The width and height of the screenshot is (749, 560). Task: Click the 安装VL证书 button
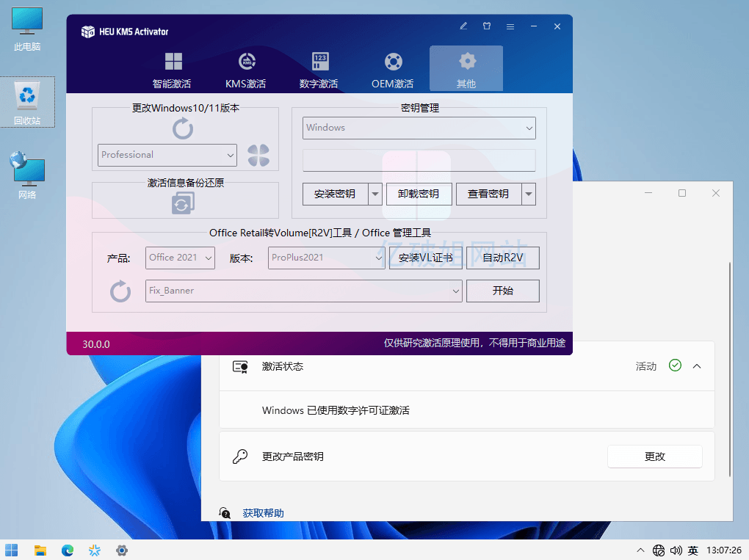[x=426, y=258]
